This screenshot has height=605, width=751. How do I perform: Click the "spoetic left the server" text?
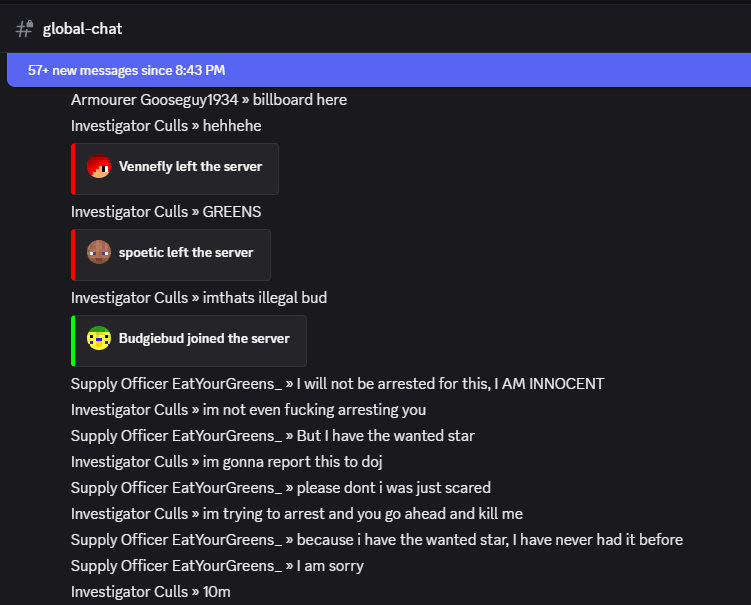click(x=186, y=252)
